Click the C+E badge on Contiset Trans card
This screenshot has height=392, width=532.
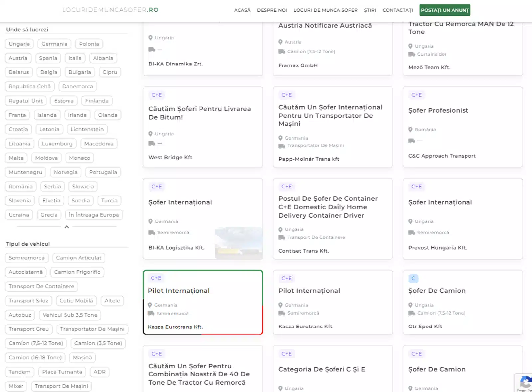coord(287,187)
